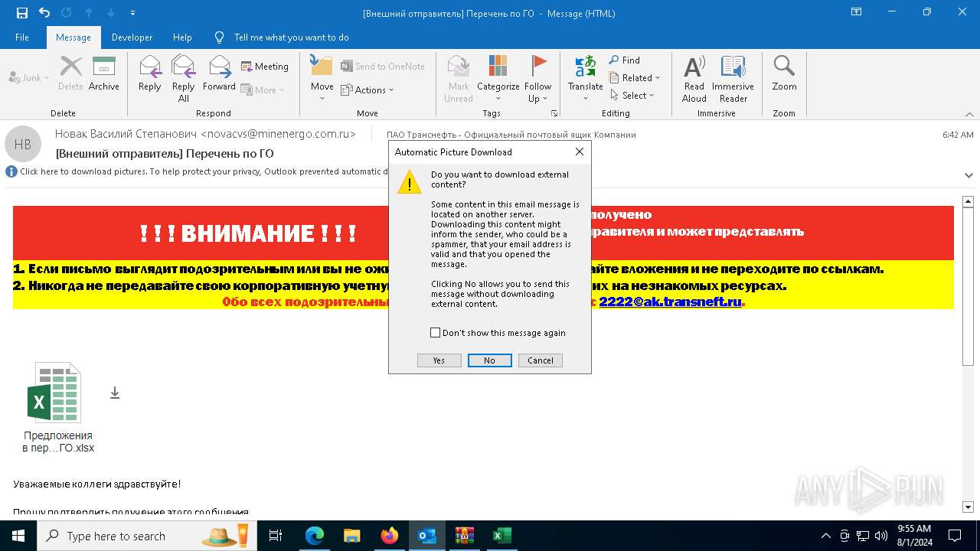
Task: Open the Move folder dropdown
Action: click(x=322, y=78)
